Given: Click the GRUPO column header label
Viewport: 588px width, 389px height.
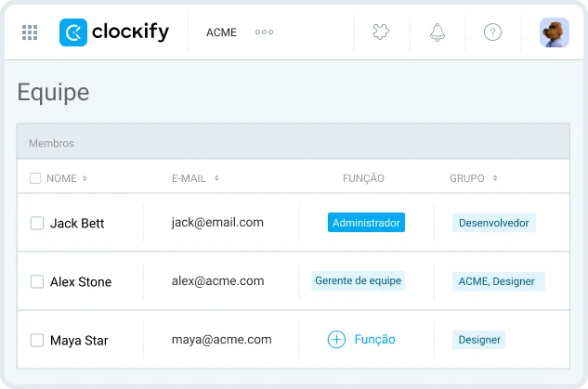Looking at the screenshot, I should [467, 178].
